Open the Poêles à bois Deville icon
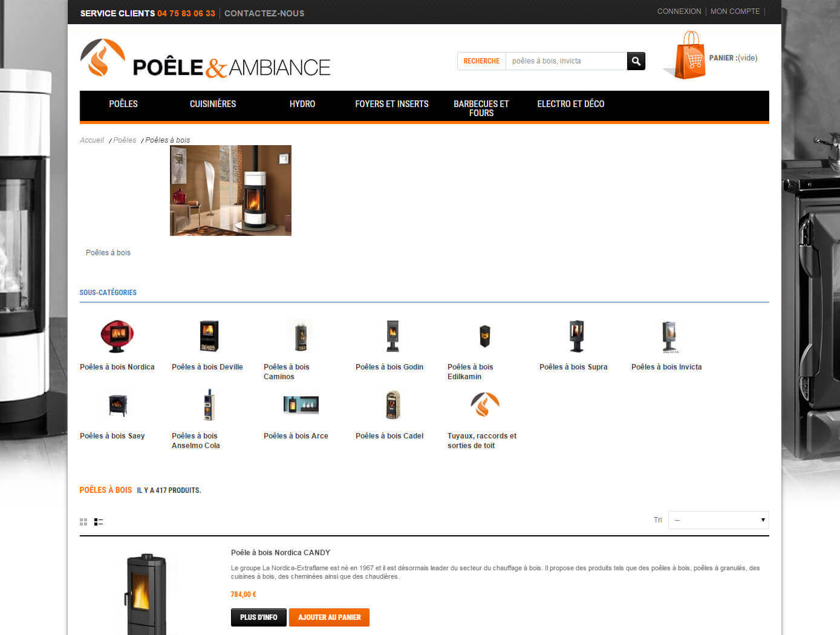840x635 pixels. [209, 336]
